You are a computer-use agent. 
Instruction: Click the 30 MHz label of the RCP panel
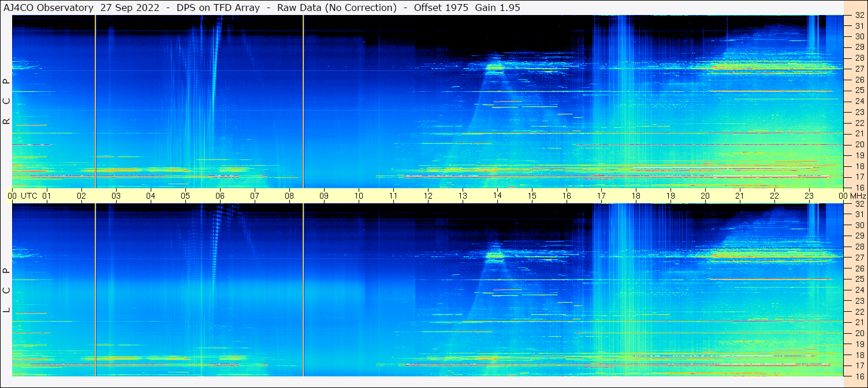tap(859, 36)
